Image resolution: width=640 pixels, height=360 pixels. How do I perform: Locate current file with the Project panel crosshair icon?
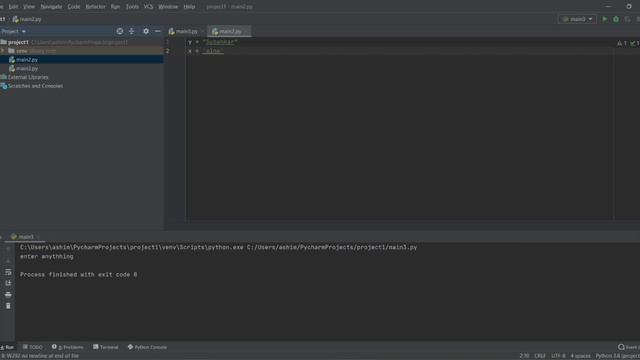point(120,31)
